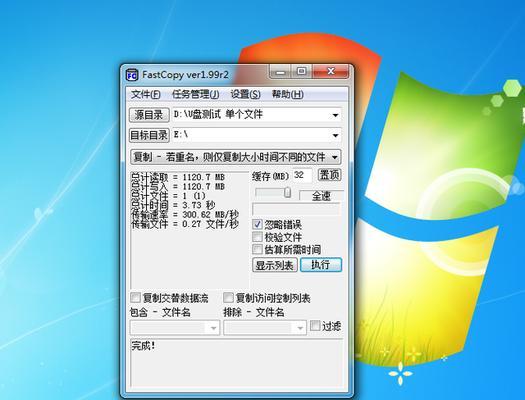Minimize the FastCopy window

point(281,72)
